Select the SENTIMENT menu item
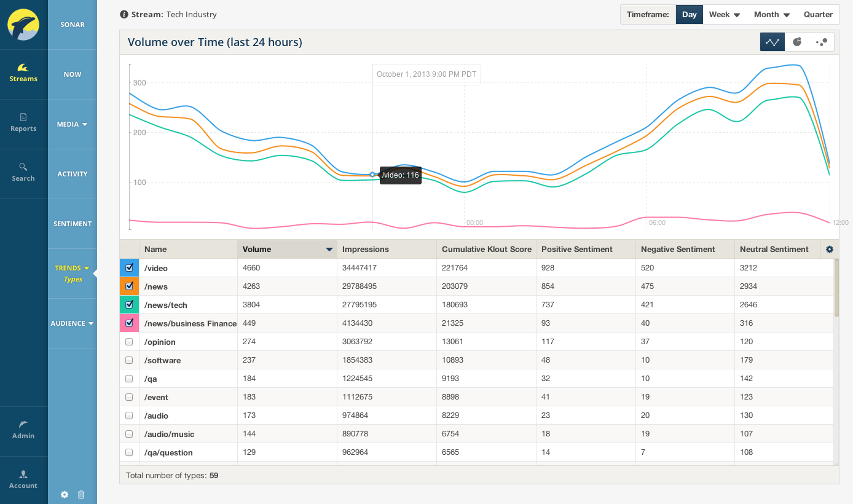The height and width of the screenshot is (504, 853). coord(72,224)
